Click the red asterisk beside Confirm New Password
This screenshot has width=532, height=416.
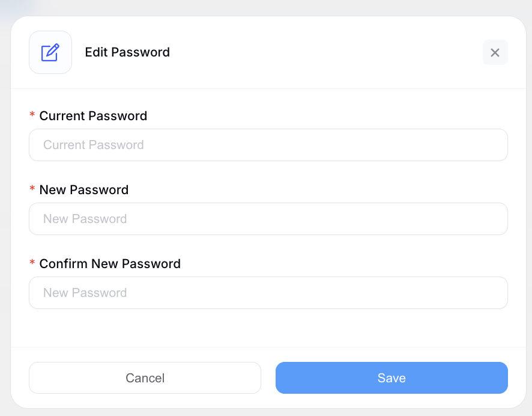click(32, 263)
